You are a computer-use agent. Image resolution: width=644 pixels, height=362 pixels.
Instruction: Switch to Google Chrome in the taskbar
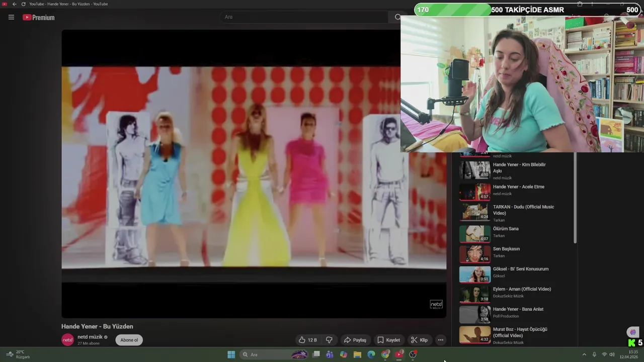pyautogui.click(x=385, y=354)
